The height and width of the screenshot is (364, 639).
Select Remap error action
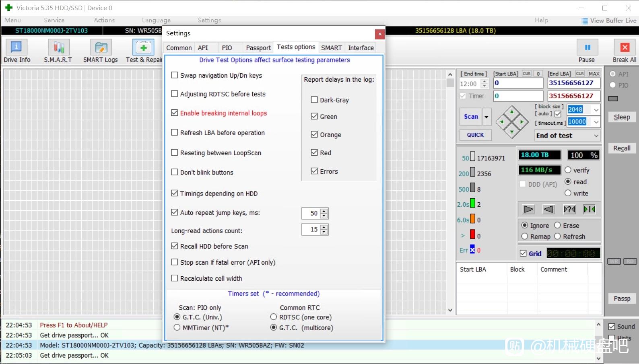(525, 236)
